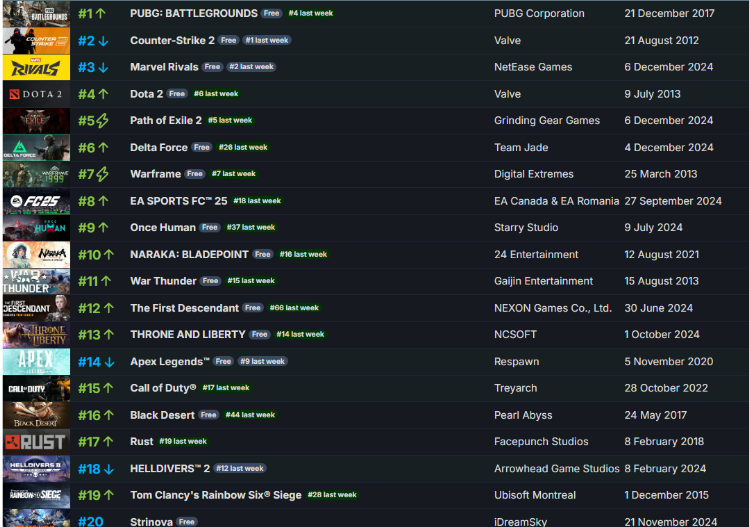Viewport: 749px width, 527px height.
Task: Open the Path of Exile 2 thumbnail
Action: [x=36, y=121]
